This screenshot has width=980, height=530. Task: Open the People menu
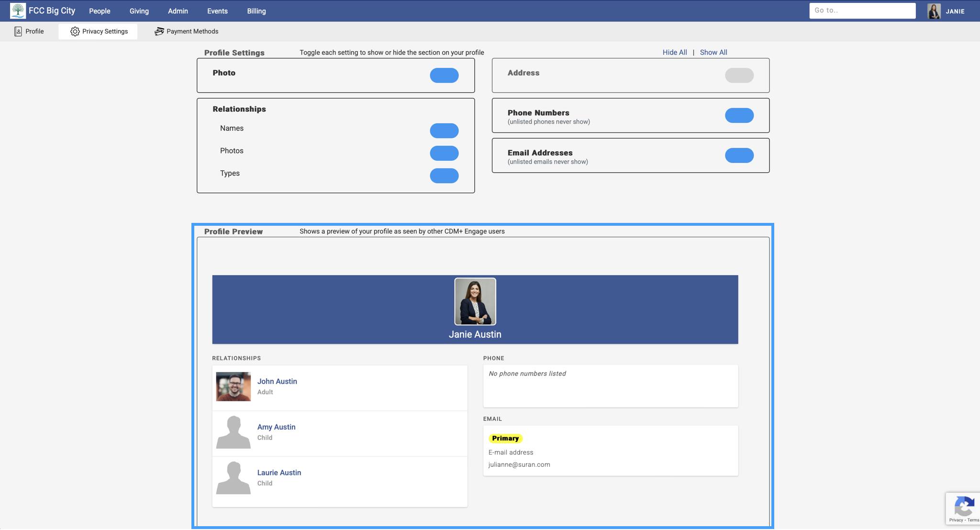100,11
